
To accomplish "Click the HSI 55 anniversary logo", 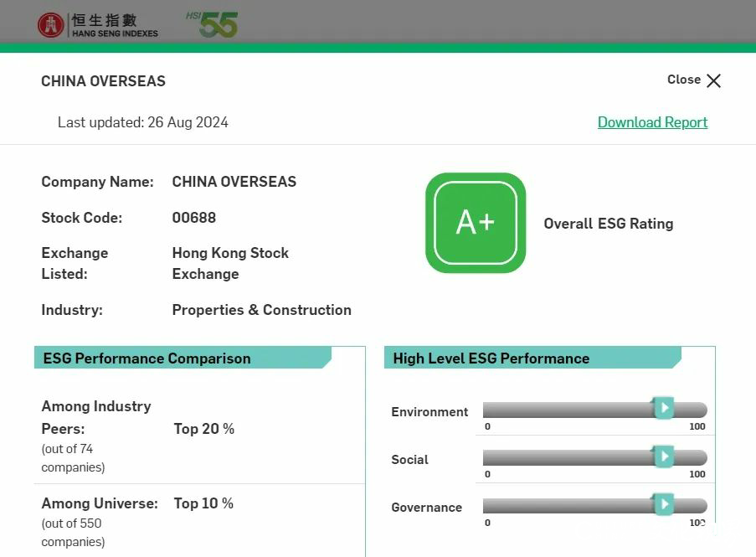I will click(x=212, y=24).
